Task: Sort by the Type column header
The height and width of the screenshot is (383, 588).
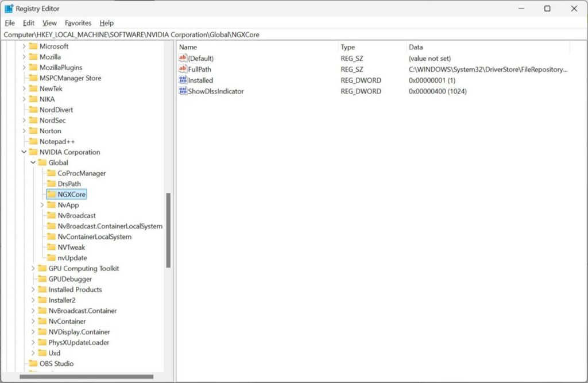Action: tap(372, 47)
